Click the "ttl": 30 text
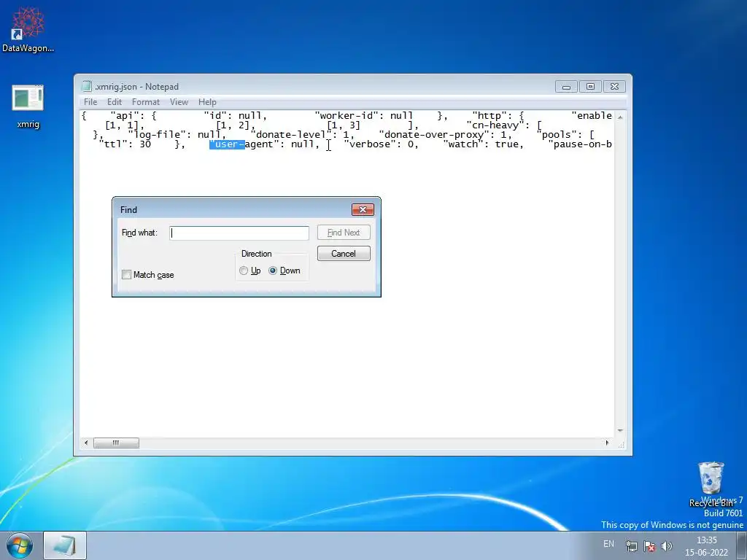The height and width of the screenshot is (560, 747). (x=125, y=144)
